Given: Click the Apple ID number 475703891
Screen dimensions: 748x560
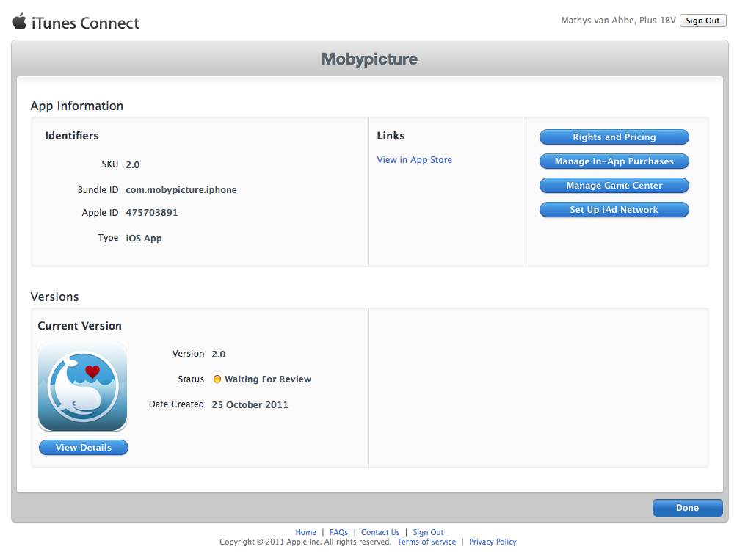Looking at the screenshot, I should coord(152,213).
